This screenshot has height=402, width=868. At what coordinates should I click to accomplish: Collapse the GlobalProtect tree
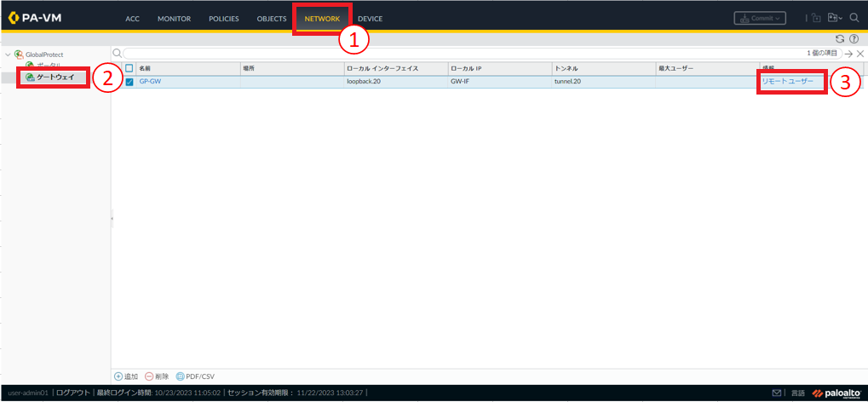coord(8,55)
